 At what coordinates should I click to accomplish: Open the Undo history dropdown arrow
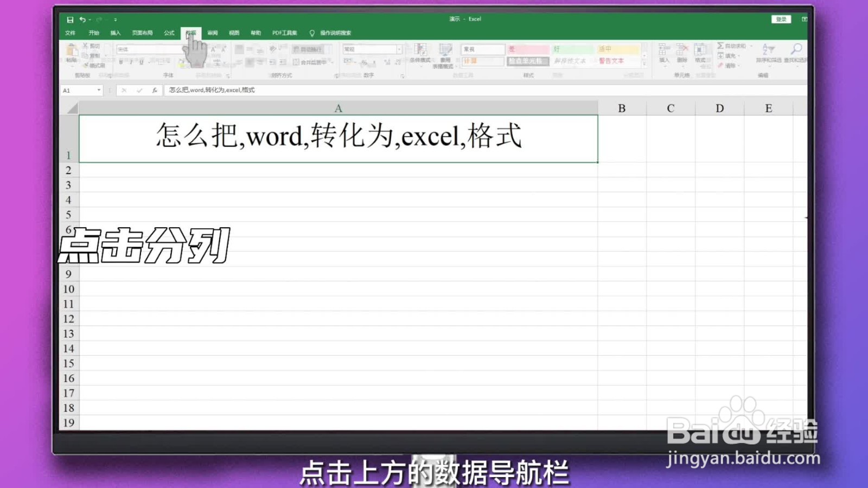[90, 20]
